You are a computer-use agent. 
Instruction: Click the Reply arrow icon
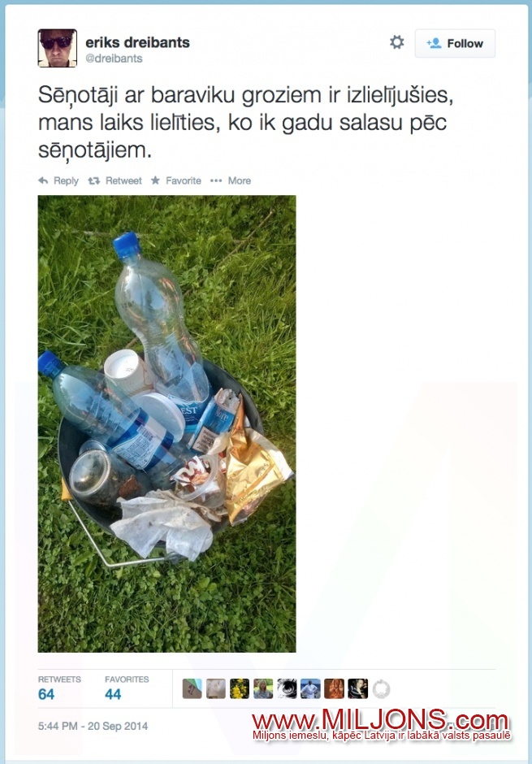coord(43,180)
